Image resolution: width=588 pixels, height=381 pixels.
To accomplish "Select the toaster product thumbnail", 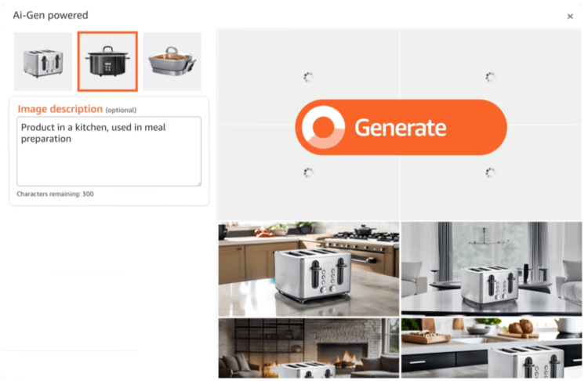I will pyautogui.click(x=43, y=61).
